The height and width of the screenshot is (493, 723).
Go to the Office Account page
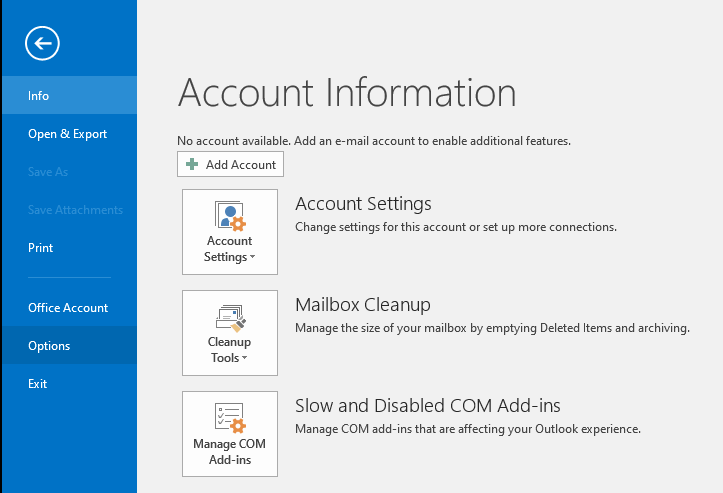point(68,308)
